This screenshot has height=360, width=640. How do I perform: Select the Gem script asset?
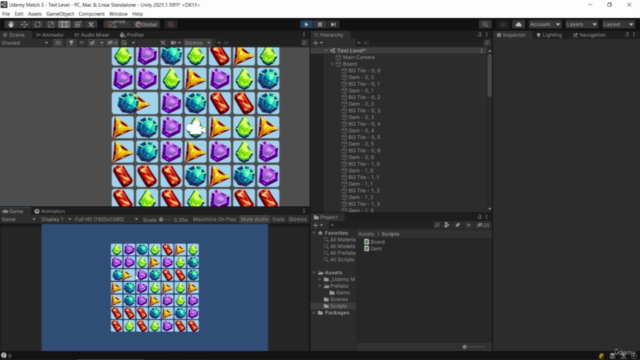[x=373, y=249]
